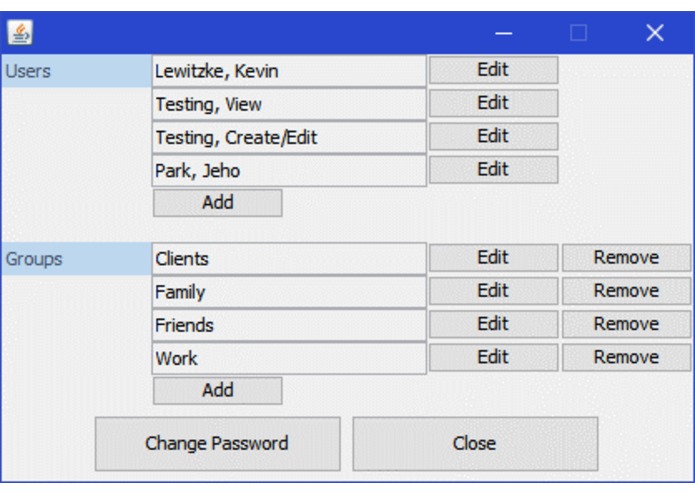Edit user Testing, View
Image resolution: width=695 pixels, height=494 pixels.
[x=493, y=103]
